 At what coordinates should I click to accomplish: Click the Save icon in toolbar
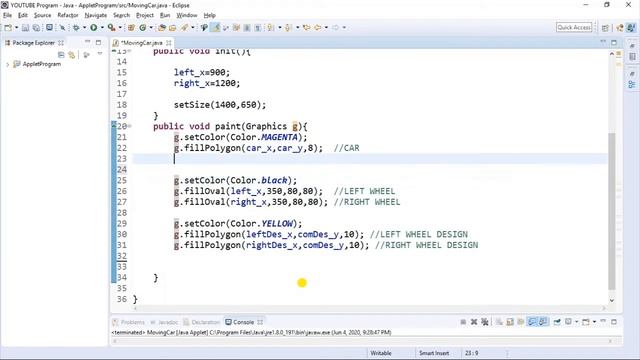tap(25, 27)
